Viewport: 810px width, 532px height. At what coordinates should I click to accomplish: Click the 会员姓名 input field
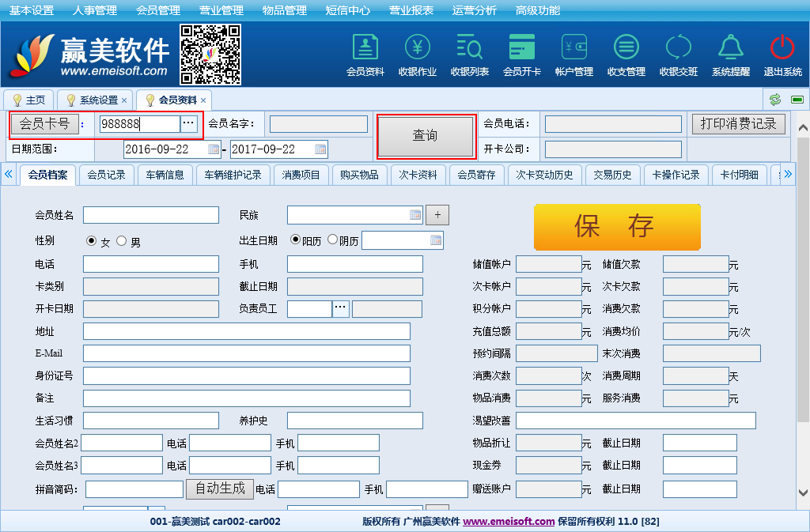tap(150, 215)
